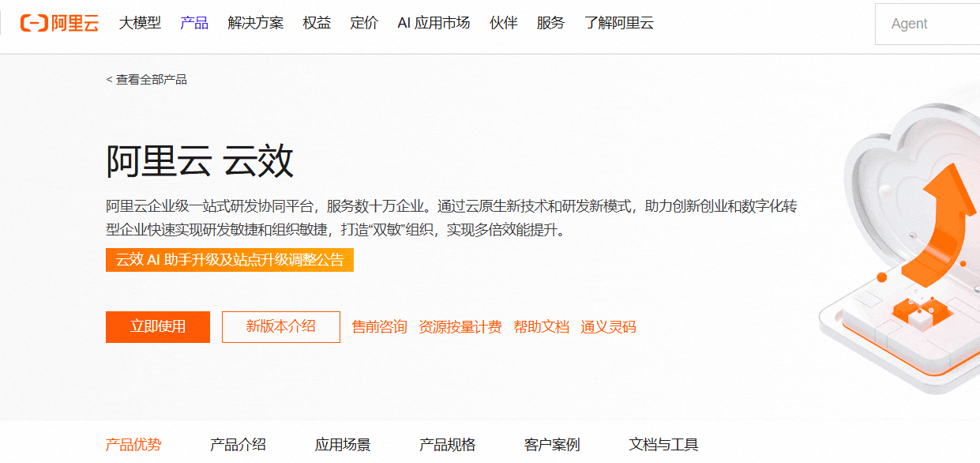Image resolution: width=980 pixels, height=463 pixels.
Task: Open the 帮助文档 link
Action: click(x=542, y=327)
